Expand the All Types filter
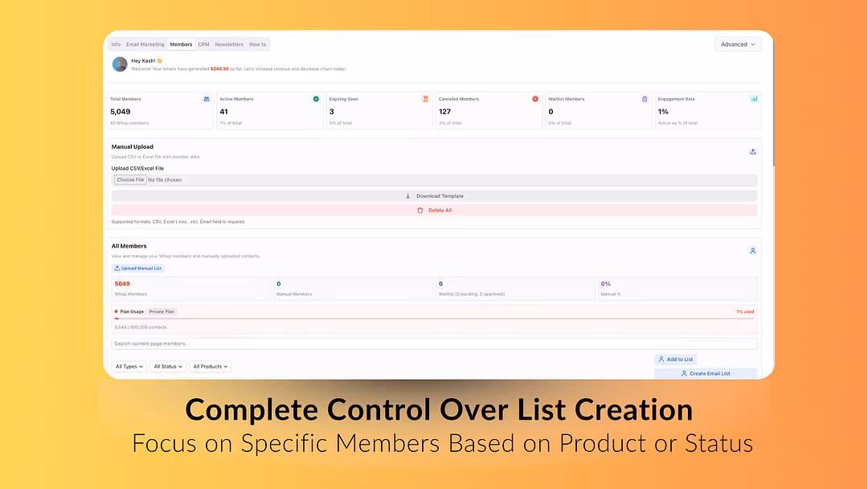 (129, 367)
